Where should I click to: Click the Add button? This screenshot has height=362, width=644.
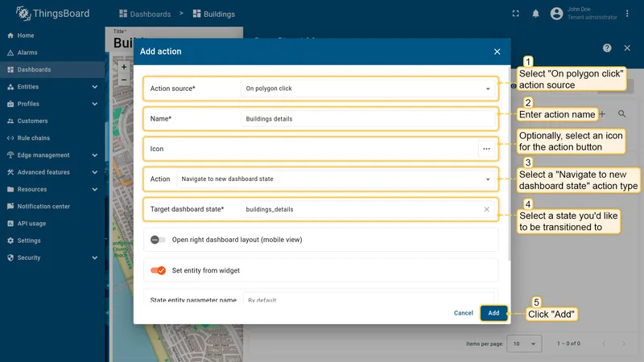tap(493, 313)
